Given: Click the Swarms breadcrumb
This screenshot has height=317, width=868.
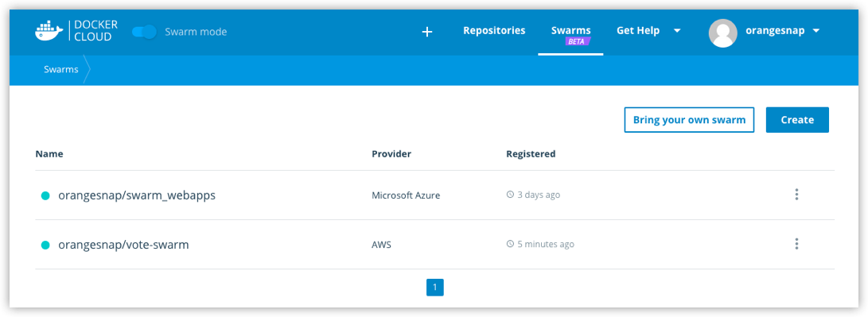Looking at the screenshot, I should click(61, 70).
